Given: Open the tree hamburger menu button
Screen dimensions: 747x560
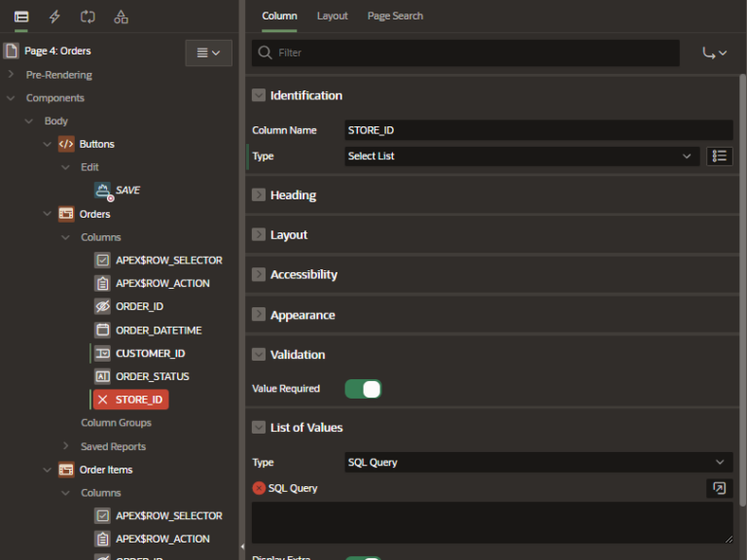Looking at the screenshot, I should (x=208, y=52).
